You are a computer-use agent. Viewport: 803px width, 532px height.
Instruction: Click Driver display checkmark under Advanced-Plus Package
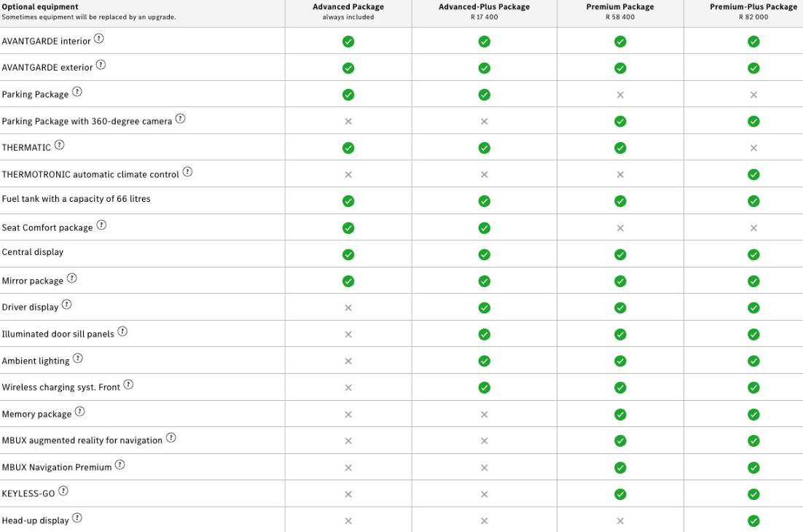(484, 308)
